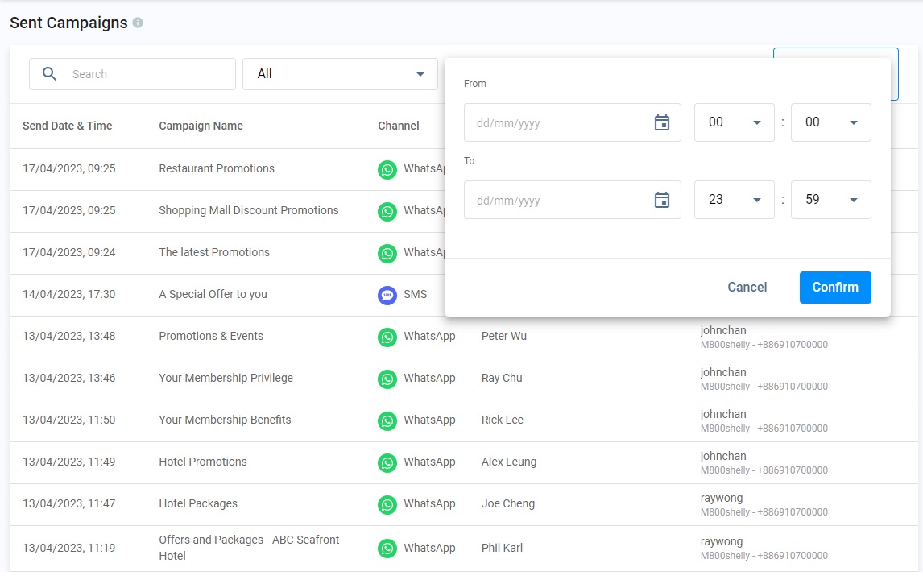The width and height of the screenshot is (923, 588).
Task: Click WhatsApp icon in Your Membership Benefits row
Action: click(x=387, y=420)
